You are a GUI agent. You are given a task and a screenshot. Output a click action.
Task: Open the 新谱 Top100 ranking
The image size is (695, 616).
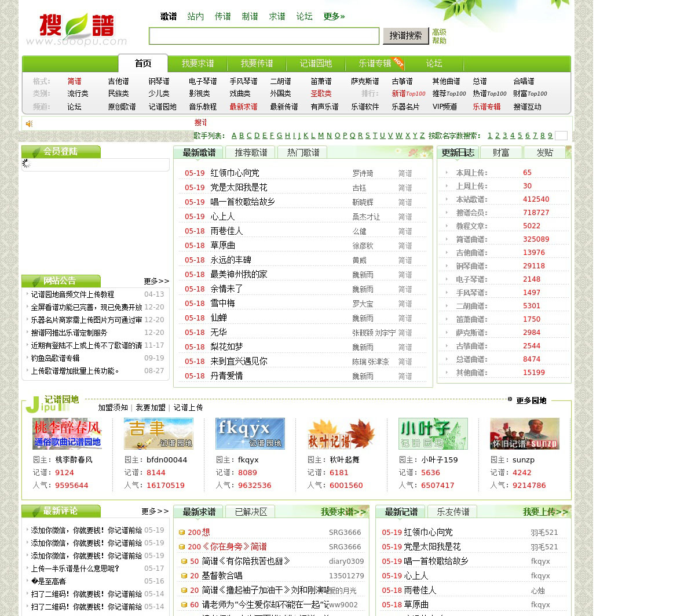point(408,93)
